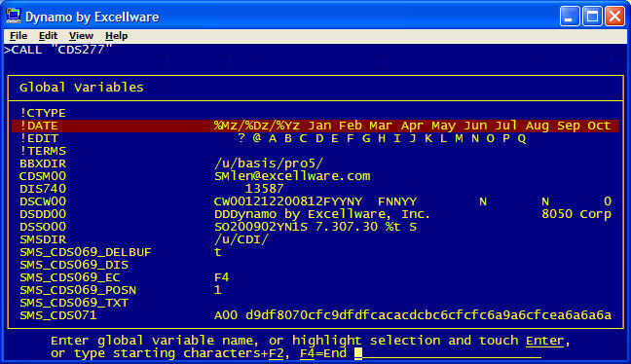Click the Dynamo application icon in title bar
Image resolution: width=631 pixels, height=364 pixels.
point(14,17)
